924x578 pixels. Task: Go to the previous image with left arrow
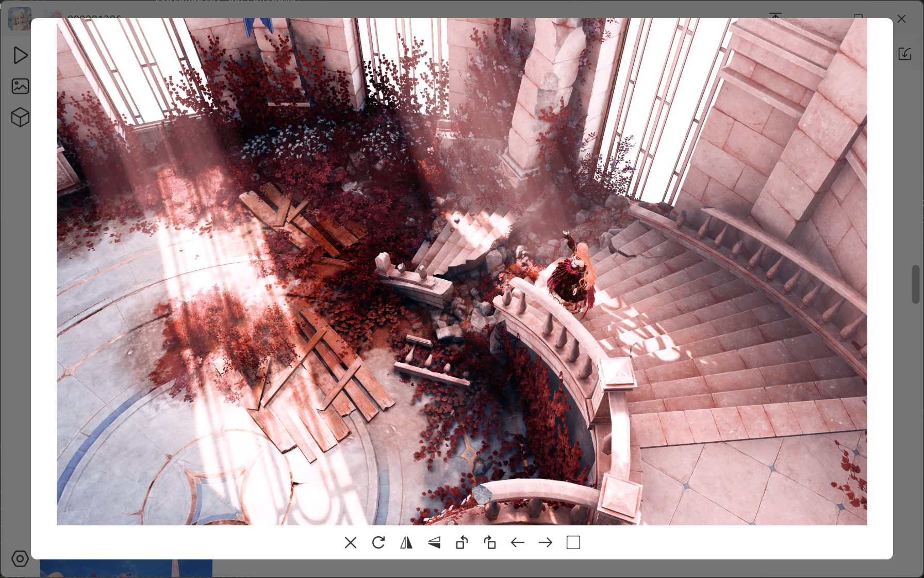pyautogui.click(x=518, y=542)
